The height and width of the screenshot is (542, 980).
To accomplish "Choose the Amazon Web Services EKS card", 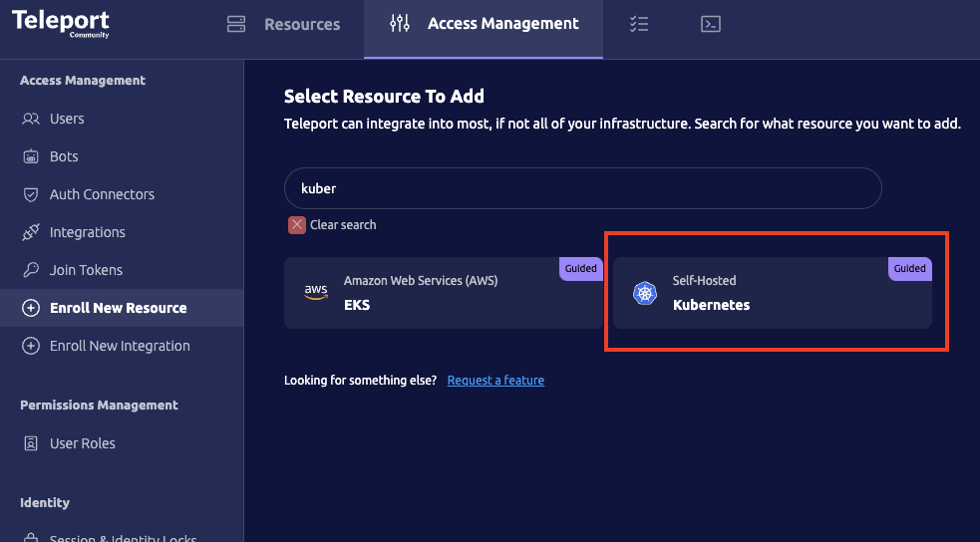I will tap(443, 293).
